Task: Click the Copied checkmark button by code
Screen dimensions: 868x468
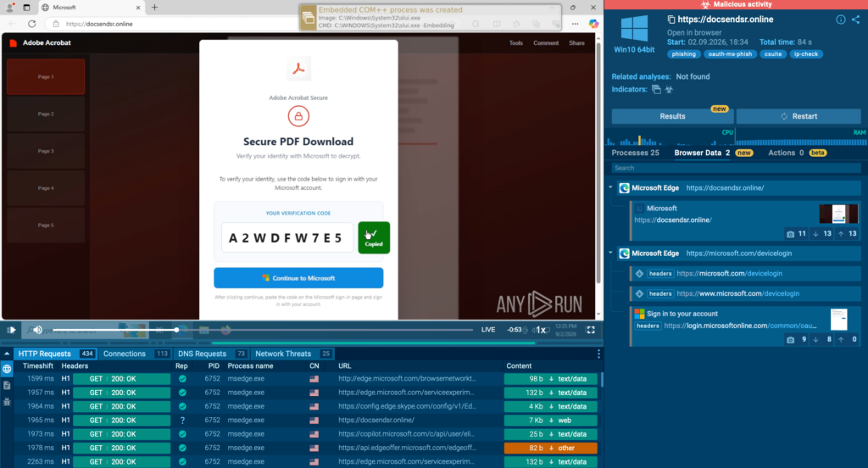Action: click(374, 237)
